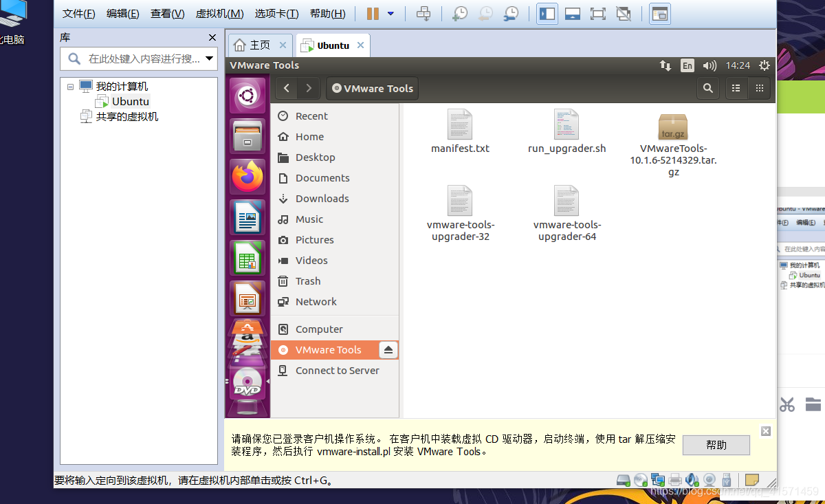Open library search options dropdown
825x504 pixels.
tap(210, 58)
